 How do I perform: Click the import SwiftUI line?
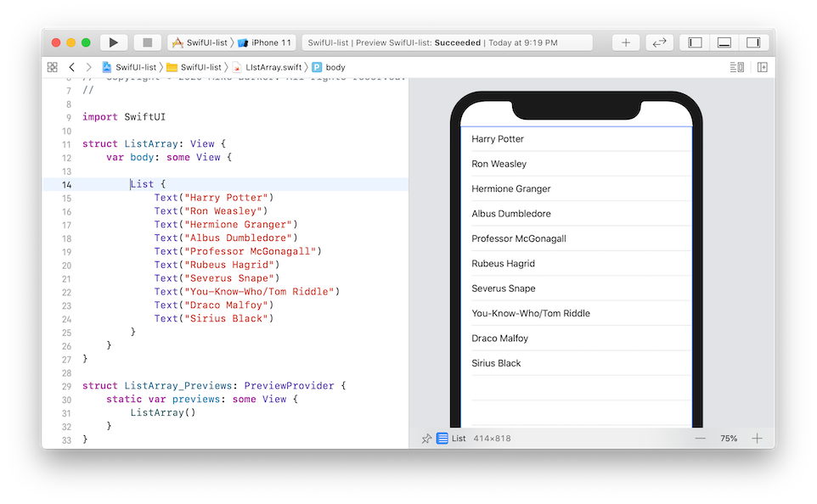[x=123, y=116]
